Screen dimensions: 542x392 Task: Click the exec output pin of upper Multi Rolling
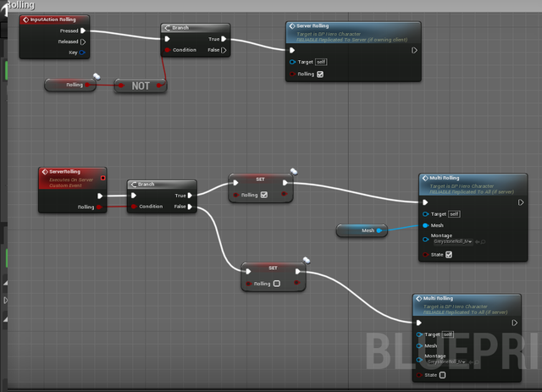(x=521, y=202)
